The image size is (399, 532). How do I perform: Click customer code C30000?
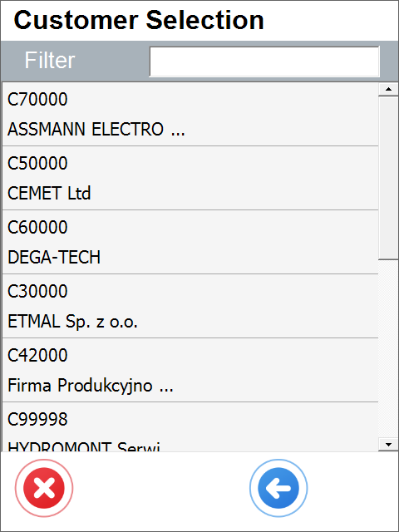tap(37, 291)
